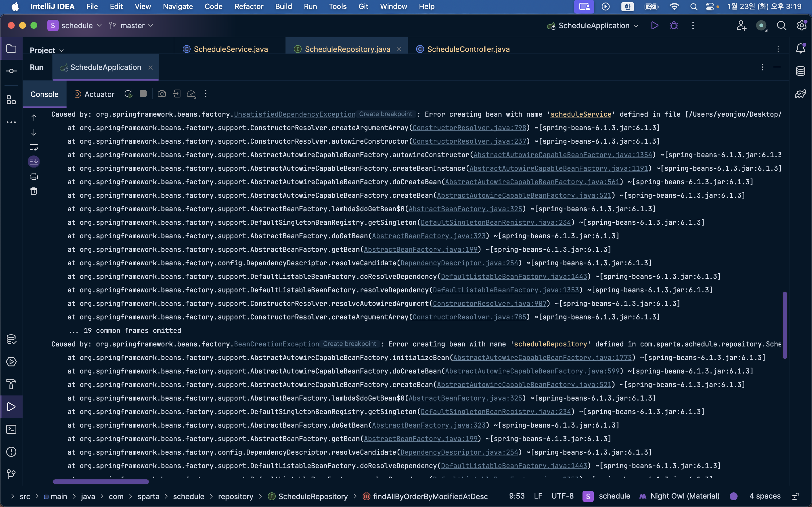Click the thread dump camera icon
Screen dimensions: 812x507
(162, 94)
